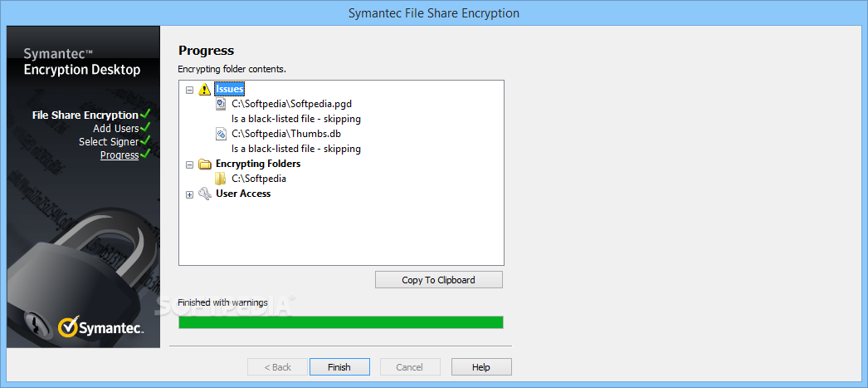Click the User Access keys icon
Viewport: 868px width, 388px height.
click(205, 194)
